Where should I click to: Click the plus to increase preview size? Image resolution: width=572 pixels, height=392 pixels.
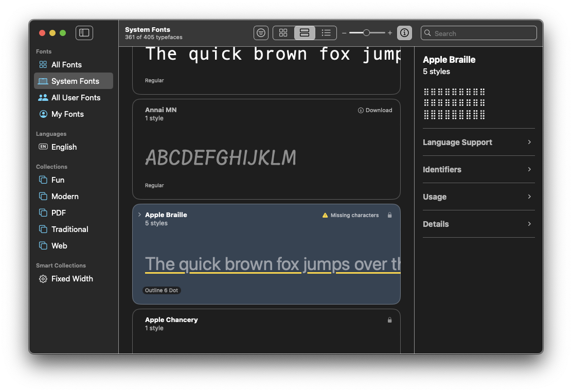(x=390, y=33)
